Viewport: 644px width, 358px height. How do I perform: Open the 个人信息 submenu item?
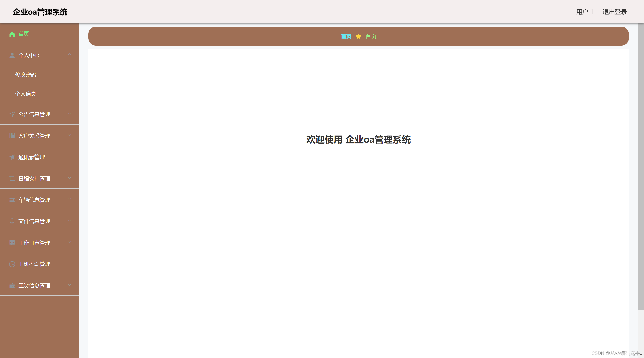tap(26, 94)
